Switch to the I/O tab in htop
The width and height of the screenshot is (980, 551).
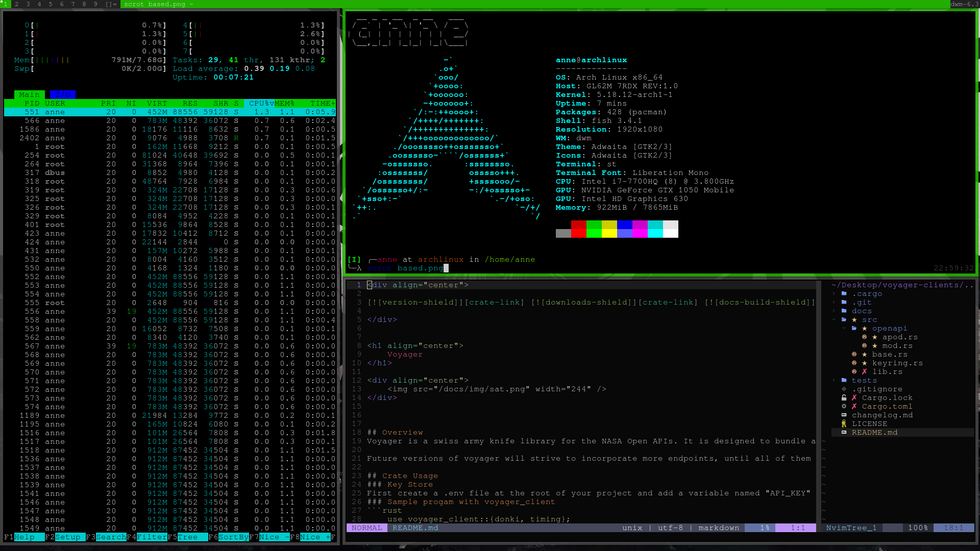(x=62, y=95)
